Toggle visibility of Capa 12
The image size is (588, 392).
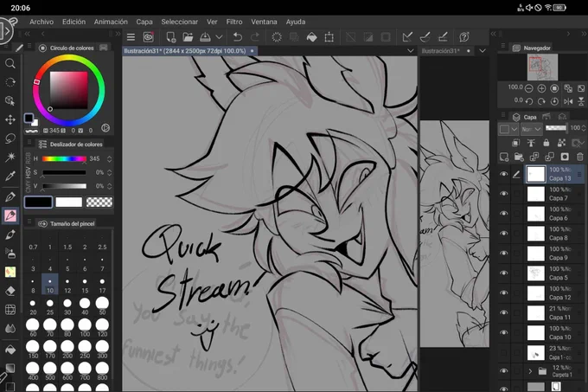pos(504,293)
